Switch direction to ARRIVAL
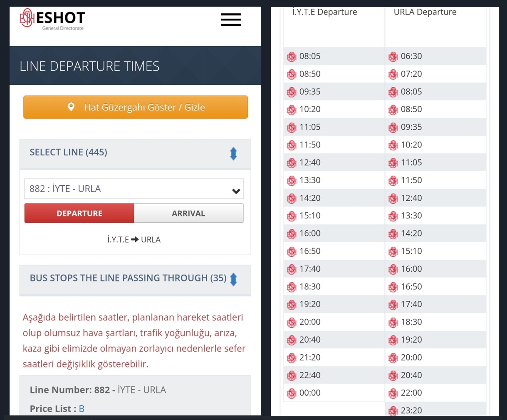The image size is (507, 420). [188, 213]
